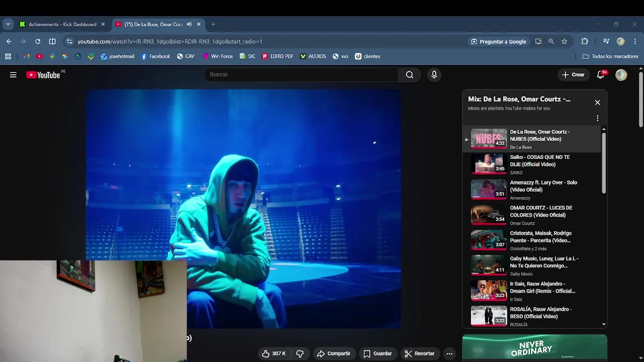
Task: Mute the tab via speaker icon
Action: click(x=189, y=24)
